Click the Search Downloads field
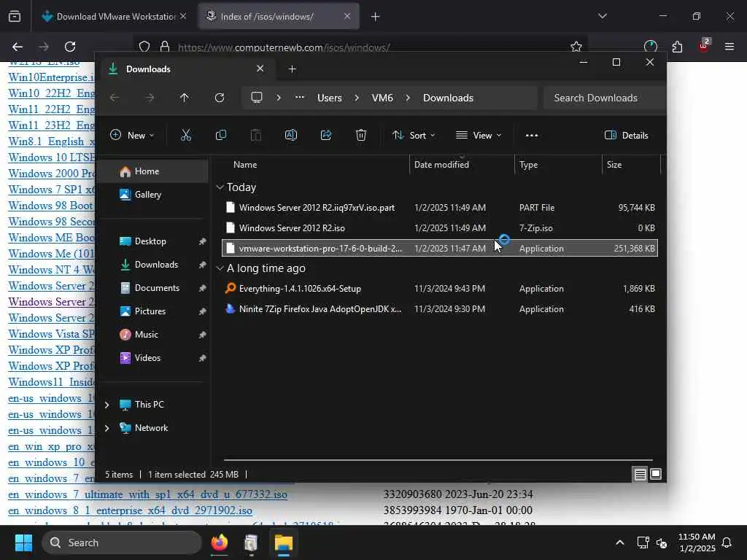The image size is (747, 560). 604,98
